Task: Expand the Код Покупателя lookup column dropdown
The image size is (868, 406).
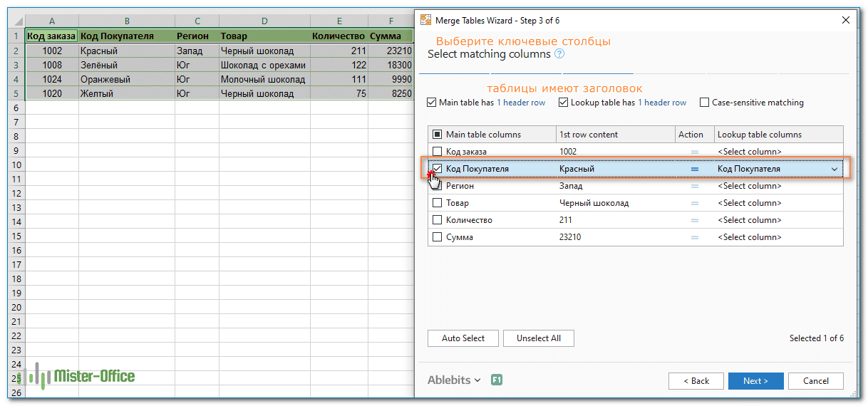Action: click(835, 169)
